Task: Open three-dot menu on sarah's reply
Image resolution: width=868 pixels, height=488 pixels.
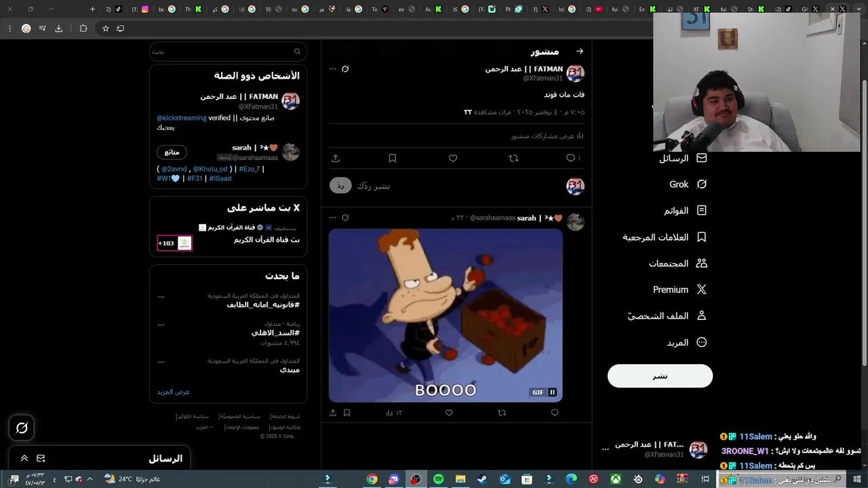Action: (333, 218)
